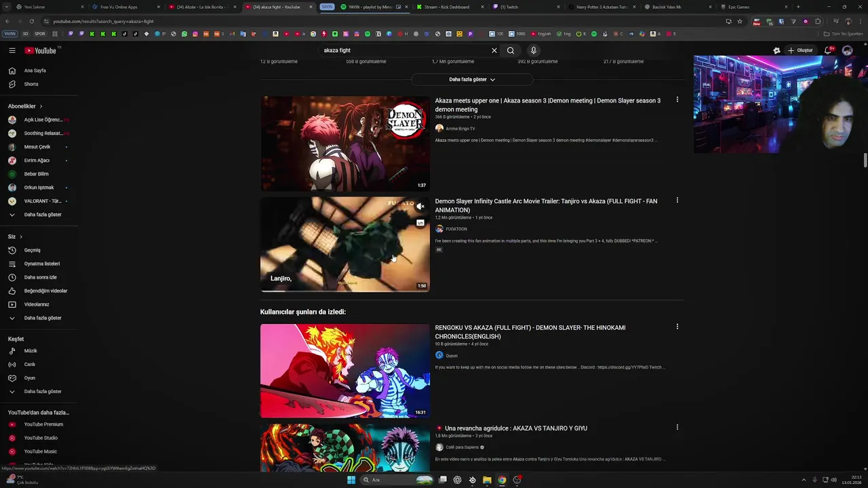Click the center Daha fazla göster button
Screen dimensions: 868x488
472,79
